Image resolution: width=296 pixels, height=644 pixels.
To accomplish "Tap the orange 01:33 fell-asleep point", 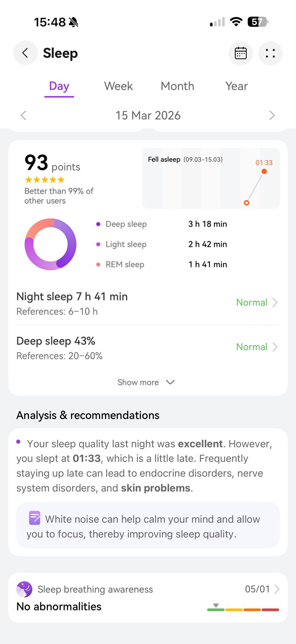I will 264,171.
